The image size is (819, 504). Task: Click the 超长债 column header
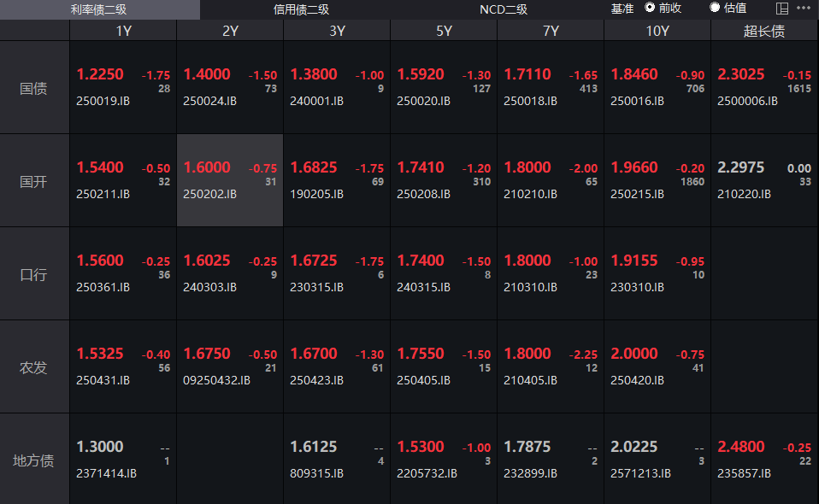pyautogui.click(x=763, y=31)
